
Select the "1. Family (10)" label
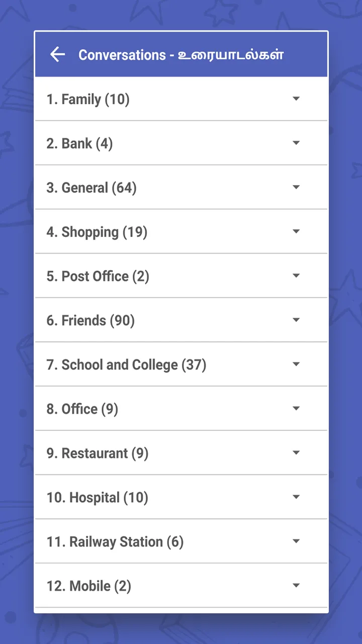(x=88, y=100)
